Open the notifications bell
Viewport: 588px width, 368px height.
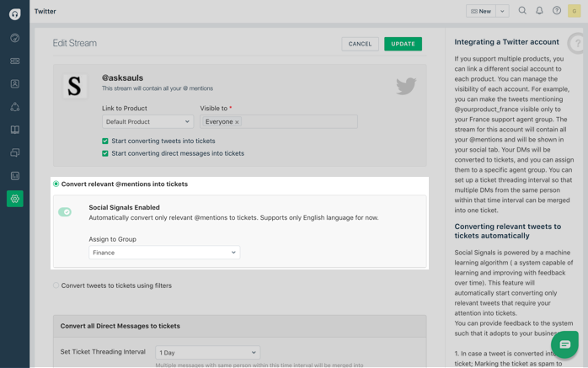point(539,11)
